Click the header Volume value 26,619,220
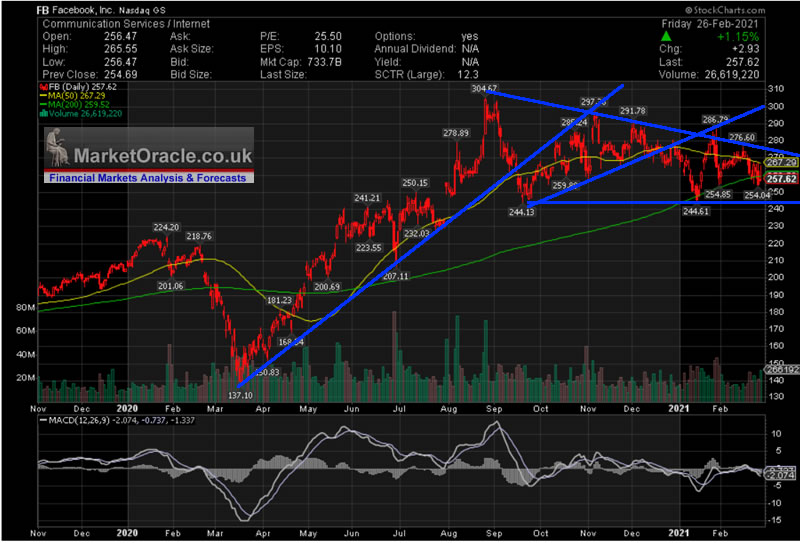 pyautogui.click(x=731, y=75)
